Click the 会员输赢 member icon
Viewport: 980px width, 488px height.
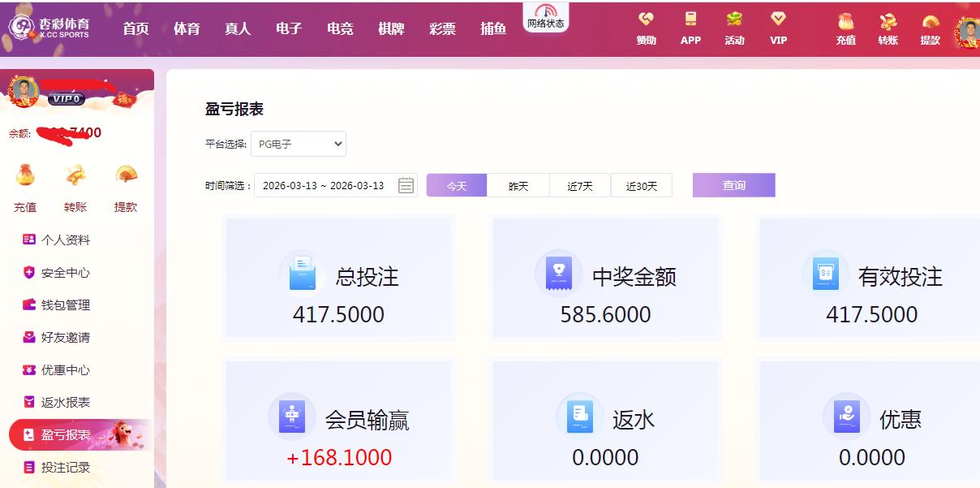point(291,417)
